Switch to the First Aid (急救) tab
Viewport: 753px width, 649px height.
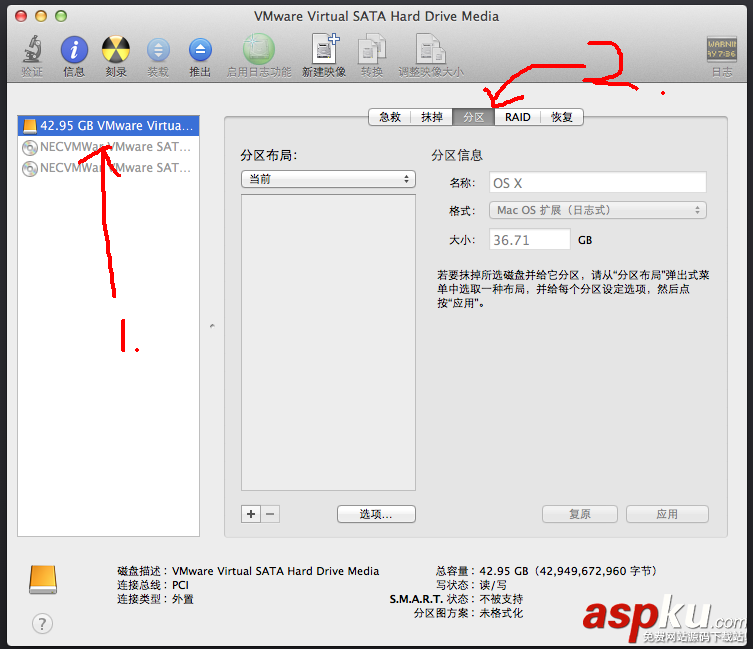pyautogui.click(x=389, y=117)
